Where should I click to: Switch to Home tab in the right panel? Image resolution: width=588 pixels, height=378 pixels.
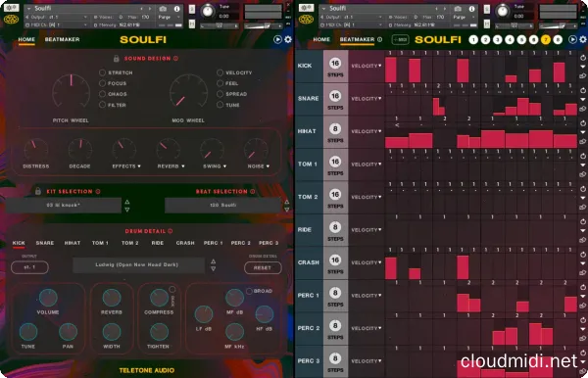[321, 39]
